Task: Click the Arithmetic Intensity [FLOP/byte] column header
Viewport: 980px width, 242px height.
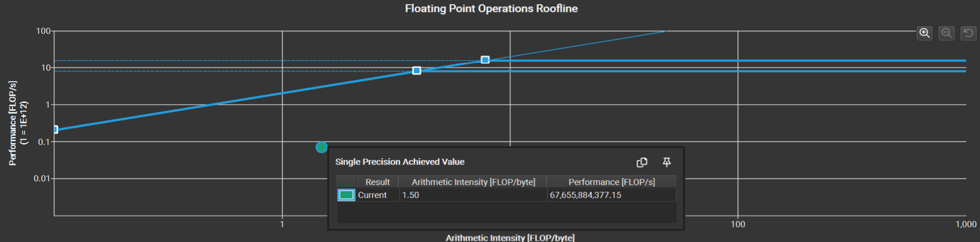Action: (x=473, y=182)
